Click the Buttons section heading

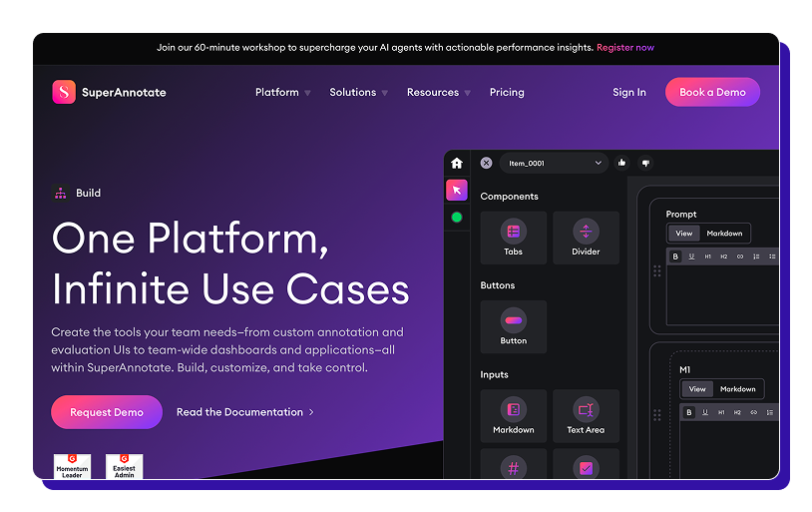[x=498, y=285]
